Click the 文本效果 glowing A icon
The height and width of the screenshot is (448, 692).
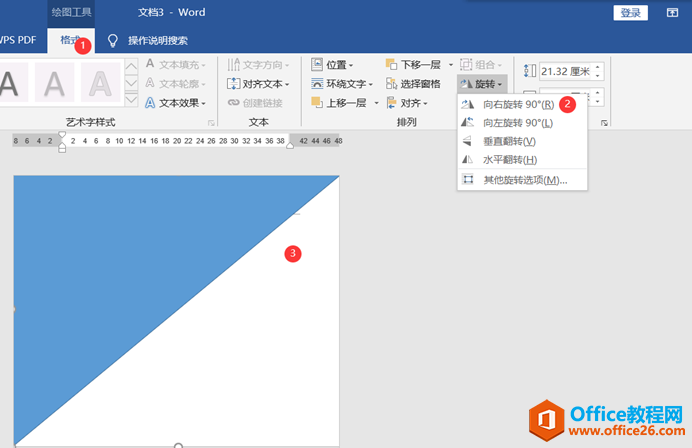(x=150, y=103)
